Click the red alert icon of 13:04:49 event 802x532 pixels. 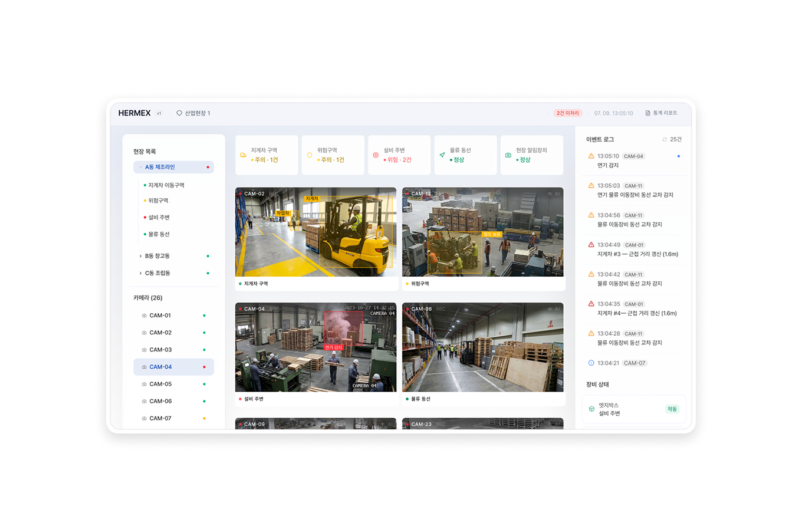tap(591, 245)
